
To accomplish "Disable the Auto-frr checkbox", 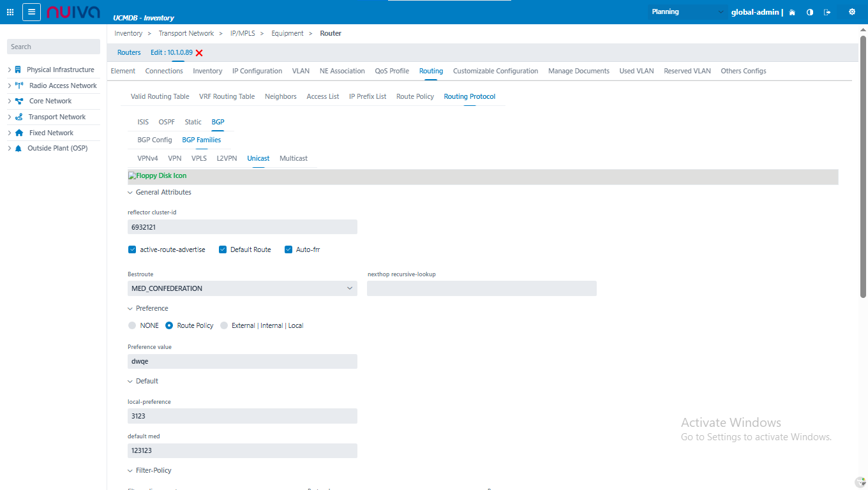I will [288, 249].
